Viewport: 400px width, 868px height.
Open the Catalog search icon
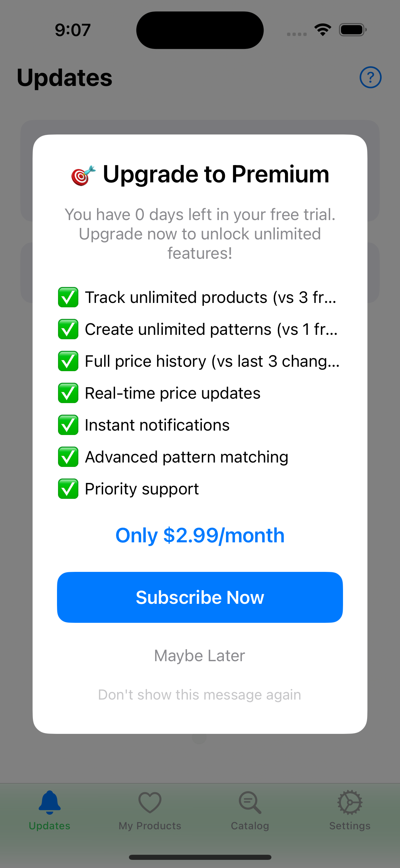(249, 801)
